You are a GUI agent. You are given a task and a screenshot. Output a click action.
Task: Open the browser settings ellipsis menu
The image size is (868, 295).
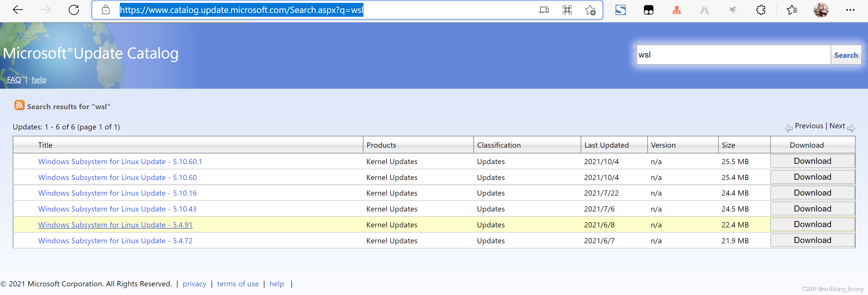[850, 10]
